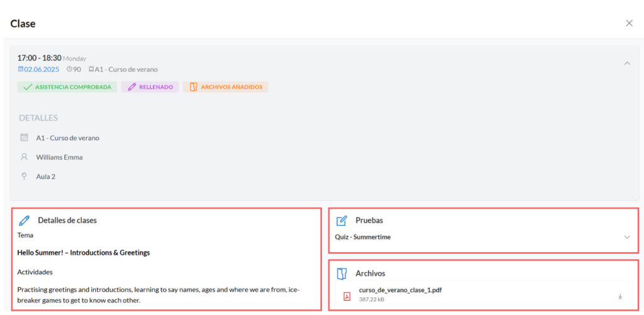
Task: Click the course icon beside A1 - Curso de verano in details
Action: [x=25, y=138]
